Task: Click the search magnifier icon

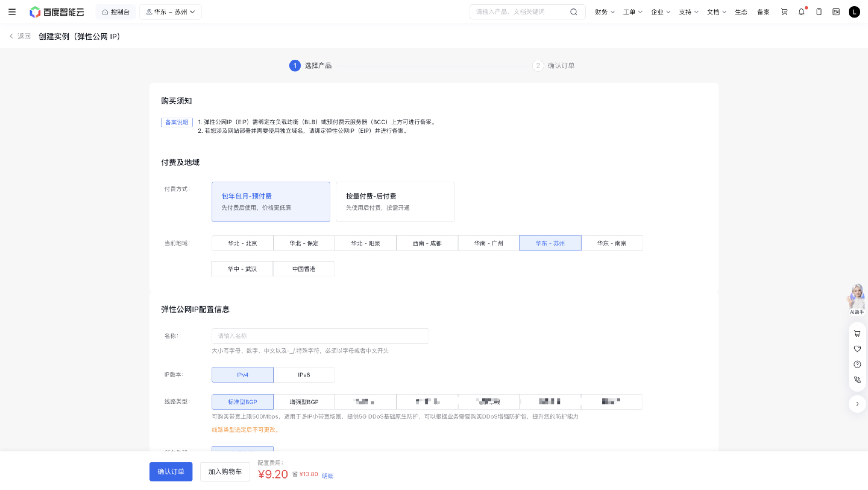Action: pyautogui.click(x=574, y=12)
